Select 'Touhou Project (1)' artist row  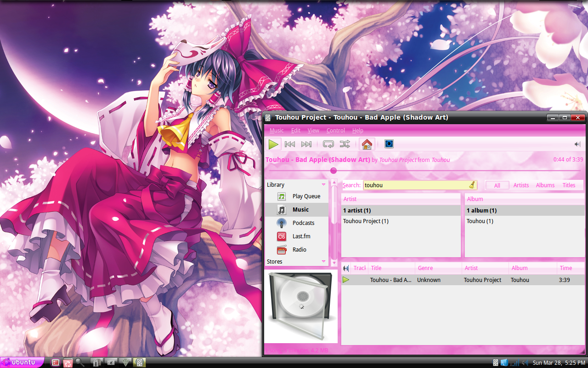click(401, 221)
